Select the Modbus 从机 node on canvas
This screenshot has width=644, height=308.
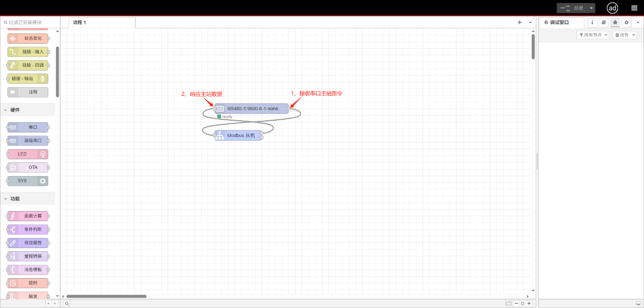[x=238, y=135]
